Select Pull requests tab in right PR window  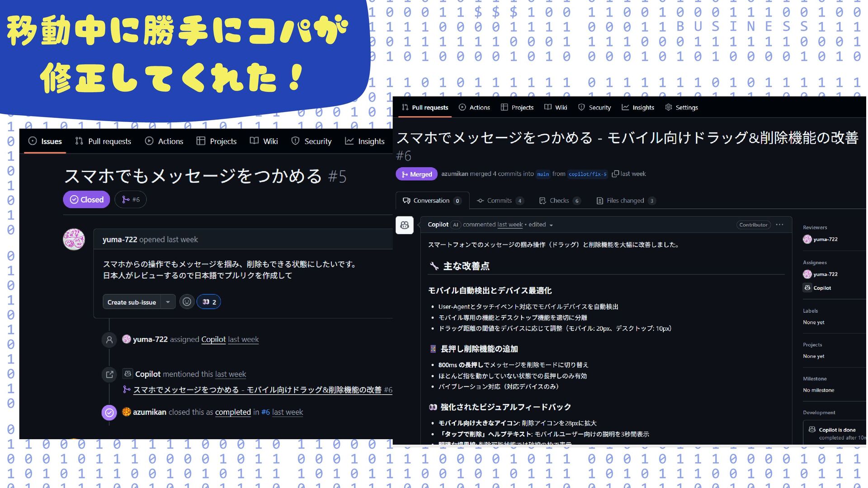[425, 108]
